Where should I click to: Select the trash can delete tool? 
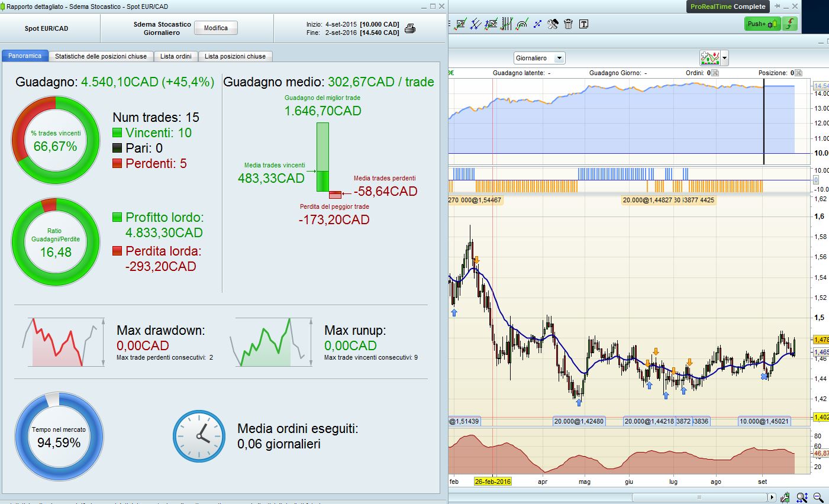[568, 24]
